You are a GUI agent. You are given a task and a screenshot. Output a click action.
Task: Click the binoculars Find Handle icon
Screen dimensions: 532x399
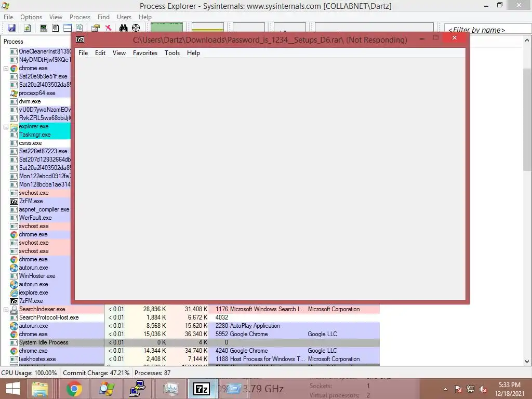pyautogui.click(x=123, y=28)
